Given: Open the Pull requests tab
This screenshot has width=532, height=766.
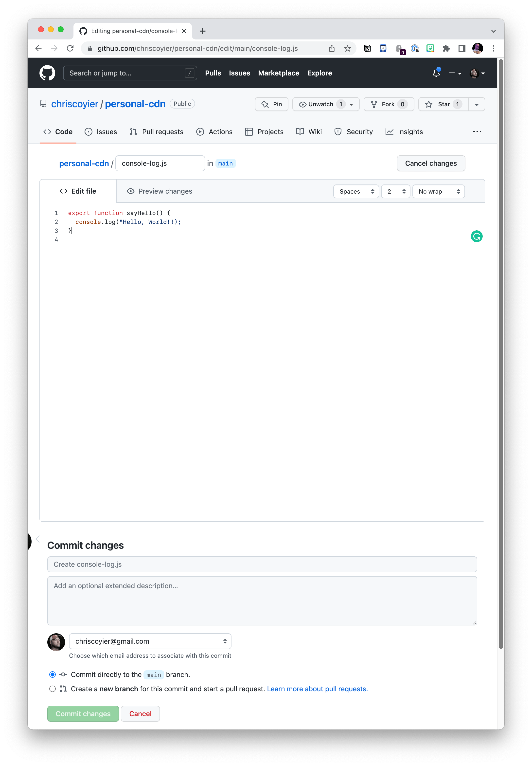Looking at the screenshot, I should 157,132.
